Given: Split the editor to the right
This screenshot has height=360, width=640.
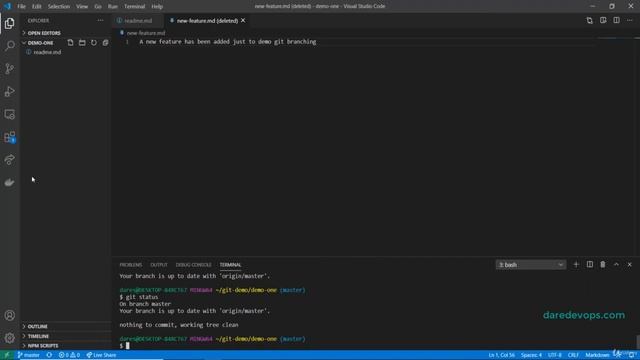Looking at the screenshot, I should click(x=616, y=20).
